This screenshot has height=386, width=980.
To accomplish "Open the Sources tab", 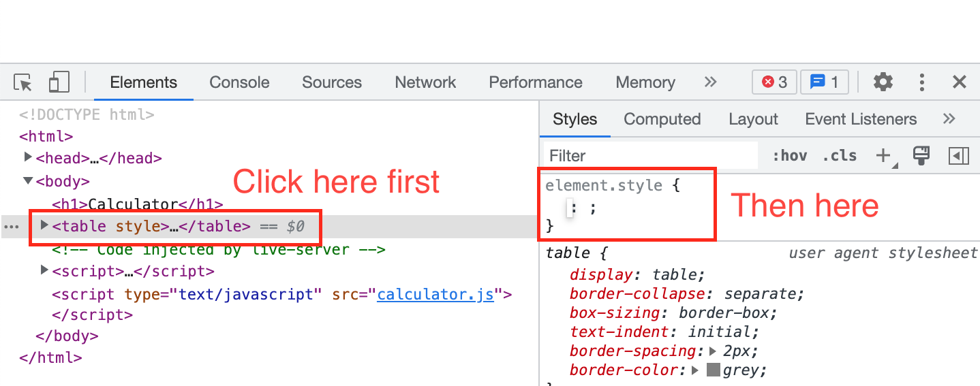I will pos(332,82).
